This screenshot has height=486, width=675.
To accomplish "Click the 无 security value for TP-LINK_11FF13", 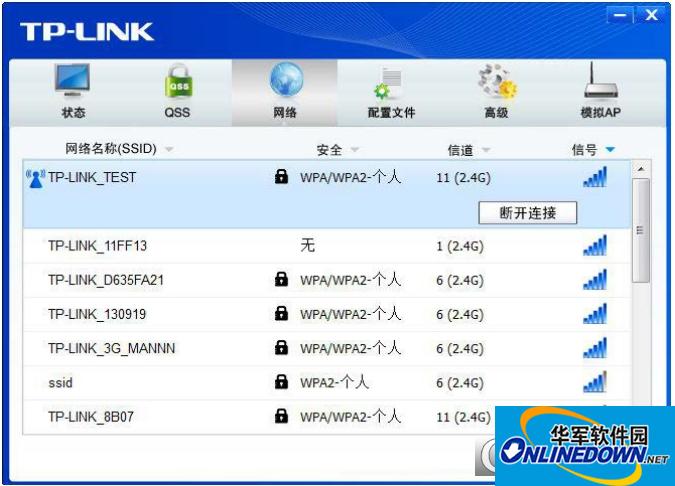I will 307,245.
